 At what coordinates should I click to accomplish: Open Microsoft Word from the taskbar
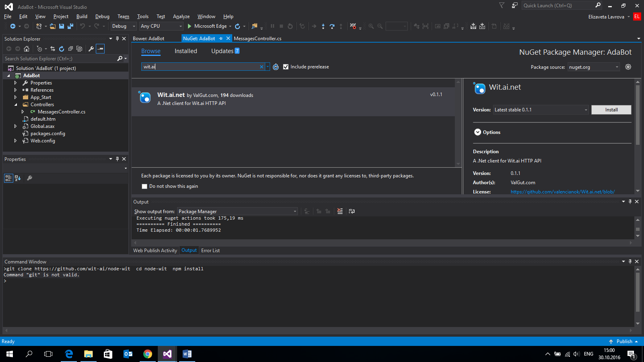pyautogui.click(x=187, y=354)
